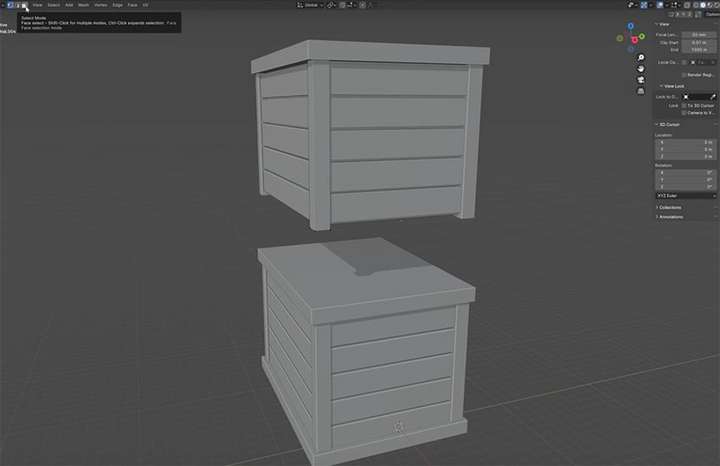This screenshot has width=720, height=466.
Task: Collapse the View Lock subpanel
Action: pyautogui.click(x=672, y=86)
